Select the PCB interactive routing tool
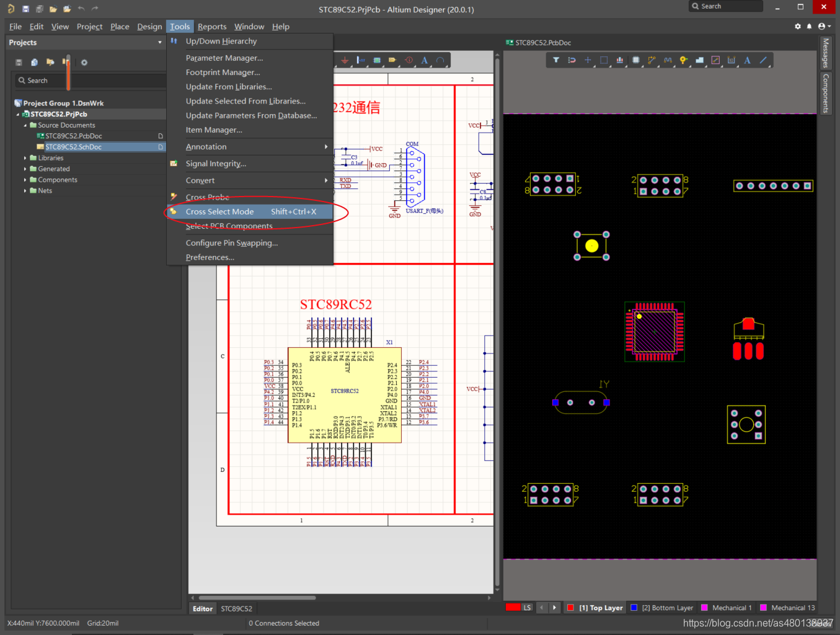This screenshot has height=635, width=840. [x=652, y=60]
